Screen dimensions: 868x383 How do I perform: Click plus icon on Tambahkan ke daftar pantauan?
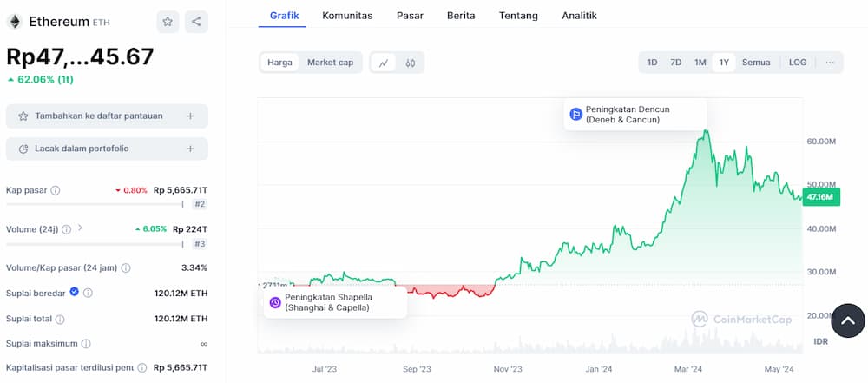[x=190, y=116]
